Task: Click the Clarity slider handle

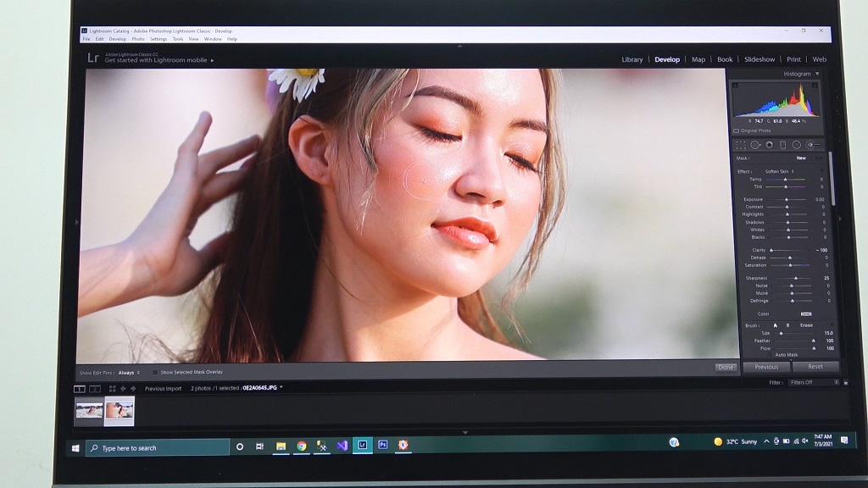Action: click(771, 250)
